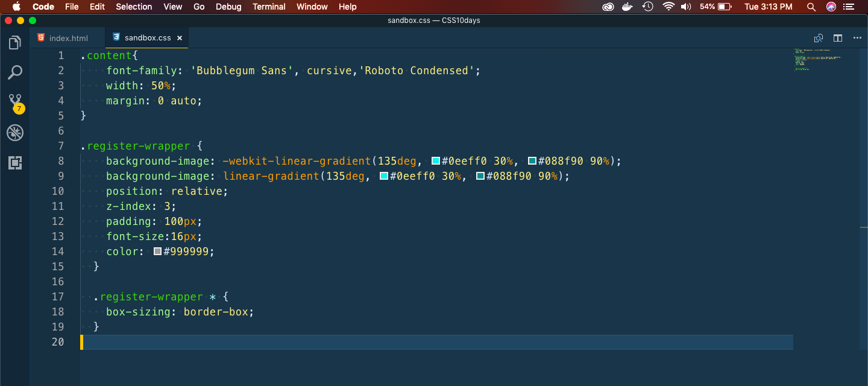Click the Open Changes icon in editor toolbar
This screenshot has height=386, width=868.
tap(819, 38)
